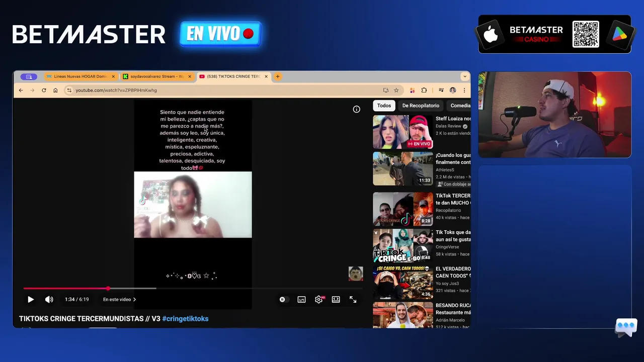Viewport: 644px width, 362px height.
Task: Click the video info card icon
Action: [356, 109]
